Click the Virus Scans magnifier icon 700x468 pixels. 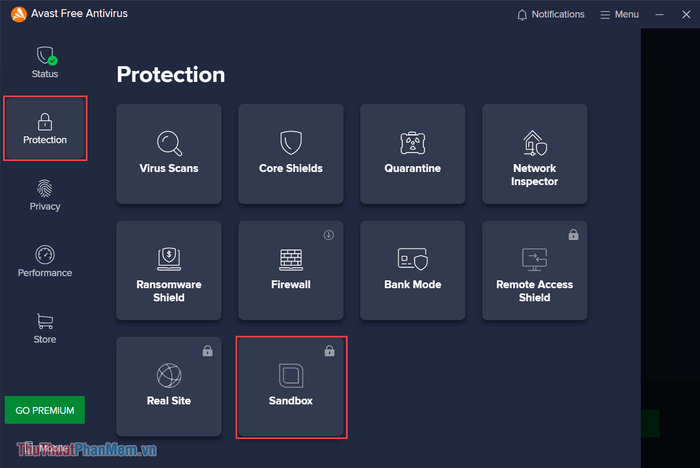pyautogui.click(x=169, y=143)
